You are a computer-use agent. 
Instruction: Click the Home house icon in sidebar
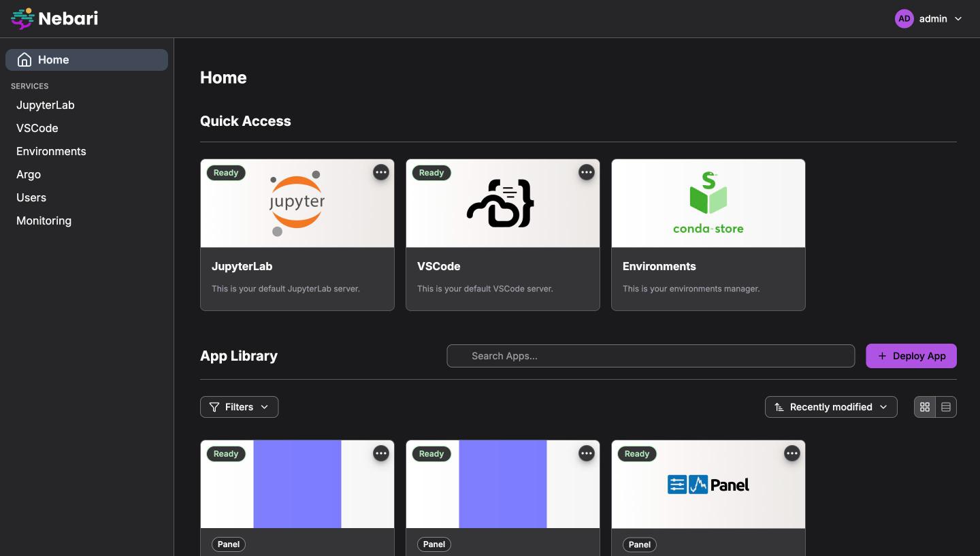(24, 60)
